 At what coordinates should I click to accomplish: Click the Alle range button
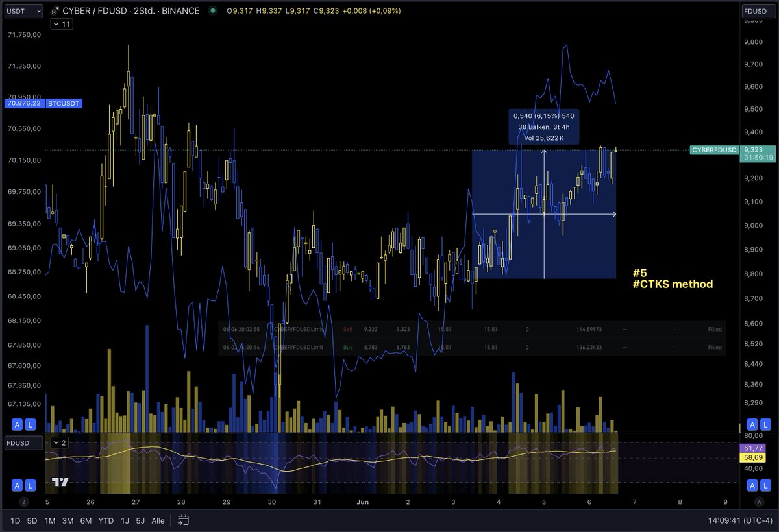[158, 520]
